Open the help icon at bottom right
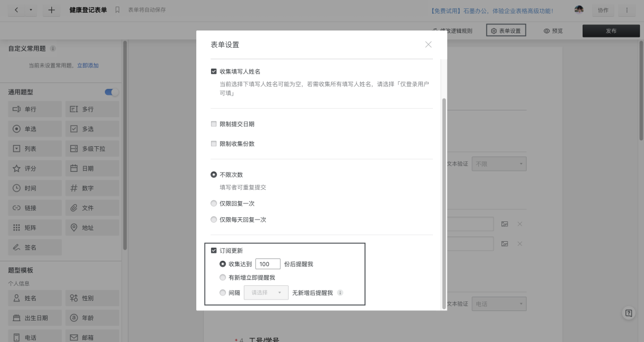This screenshot has height=342, width=644. point(628,313)
